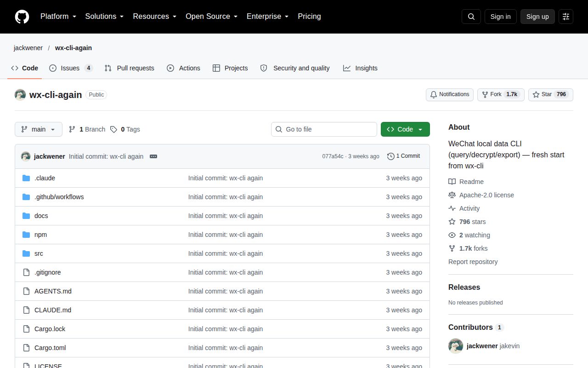588x368 pixels.
Task: Fork the wx-cli-again repository
Action: pos(501,94)
